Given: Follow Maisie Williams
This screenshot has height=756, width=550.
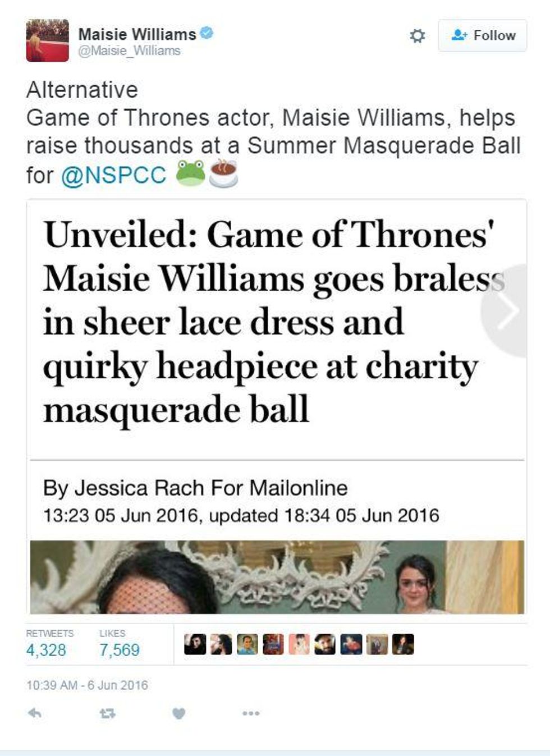Looking at the screenshot, I should point(483,35).
